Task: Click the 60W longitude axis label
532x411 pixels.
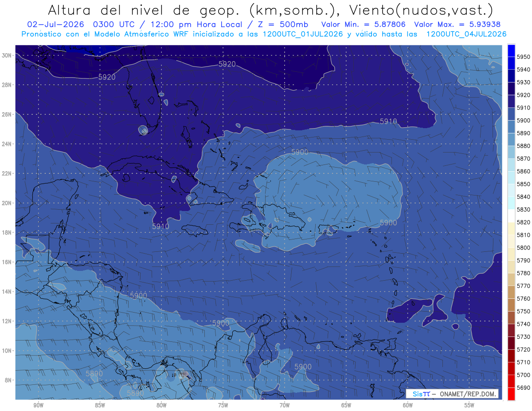Action: tap(408, 405)
